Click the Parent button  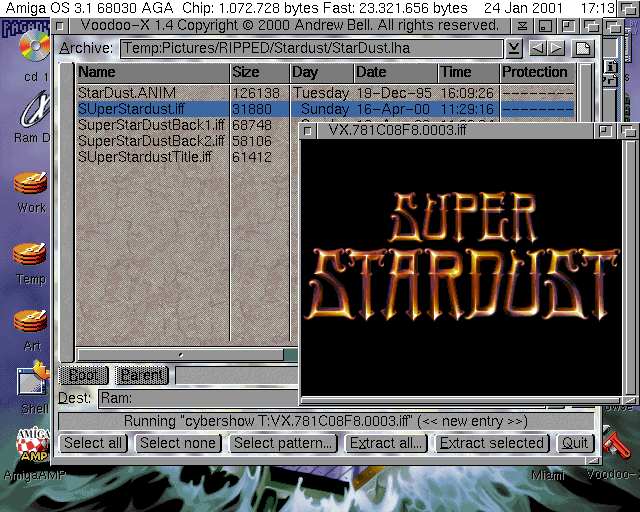(x=142, y=375)
